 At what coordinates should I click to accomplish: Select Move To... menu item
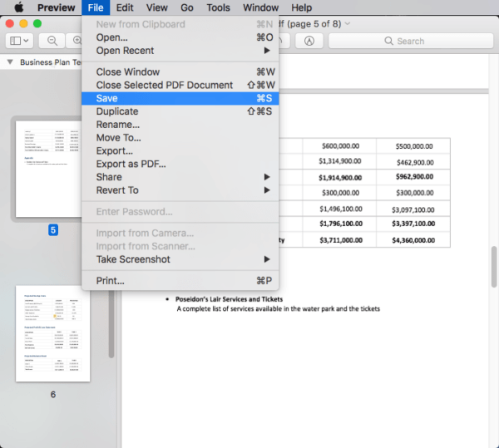180,138
